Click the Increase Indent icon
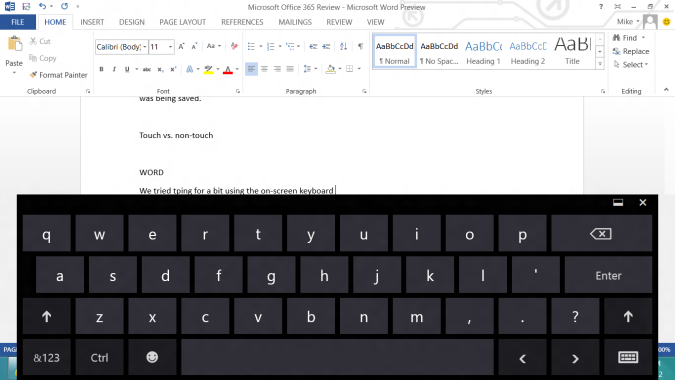675x380 pixels. (x=326, y=46)
